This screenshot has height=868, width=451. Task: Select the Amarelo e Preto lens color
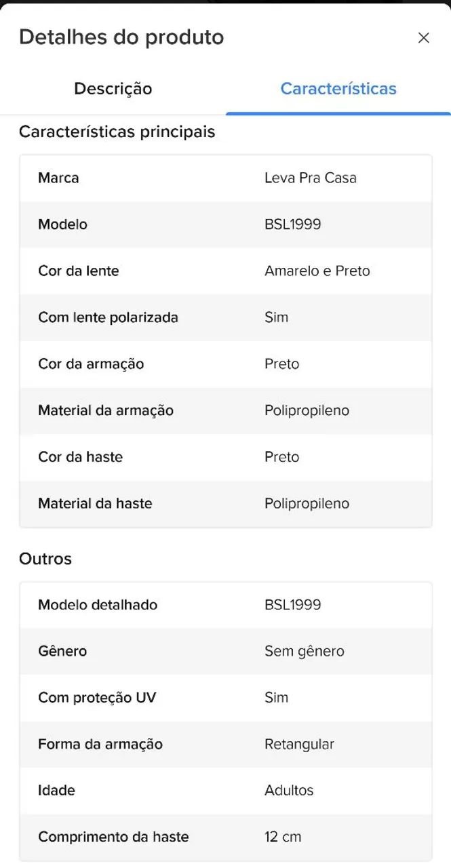pyautogui.click(x=317, y=271)
